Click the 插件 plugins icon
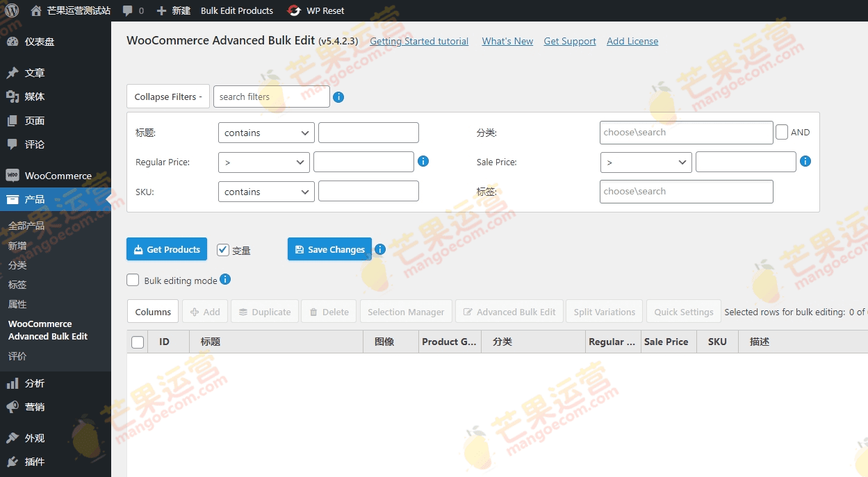 tap(13, 462)
